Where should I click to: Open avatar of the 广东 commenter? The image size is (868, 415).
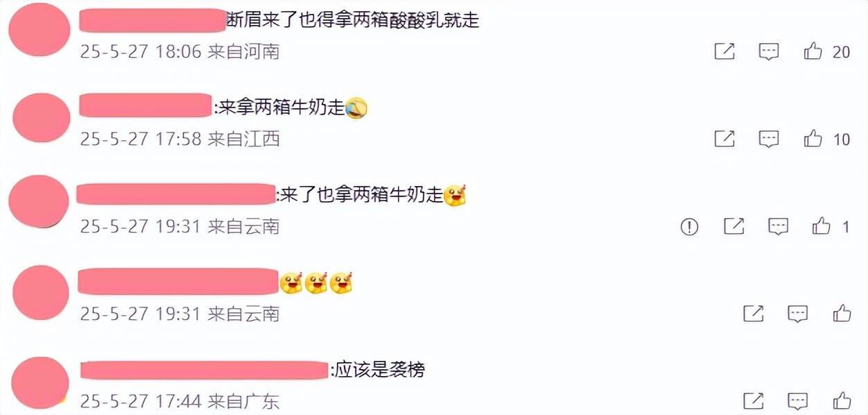(x=41, y=382)
